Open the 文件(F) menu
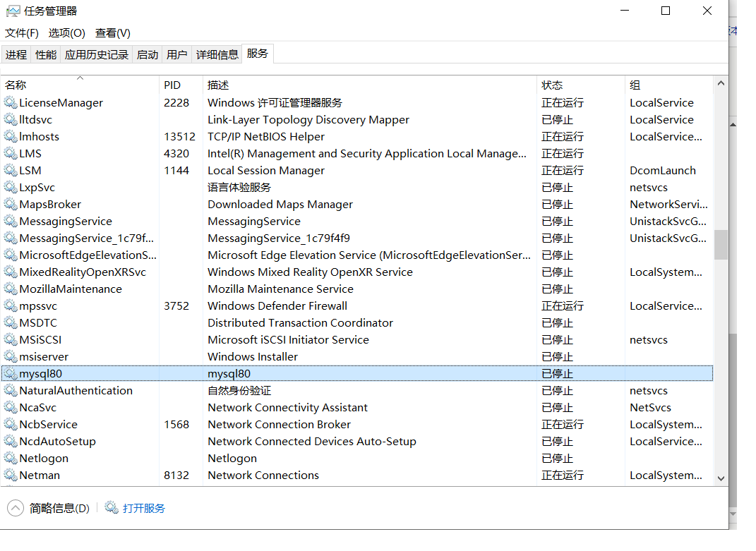 pyautogui.click(x=22, y=32)
